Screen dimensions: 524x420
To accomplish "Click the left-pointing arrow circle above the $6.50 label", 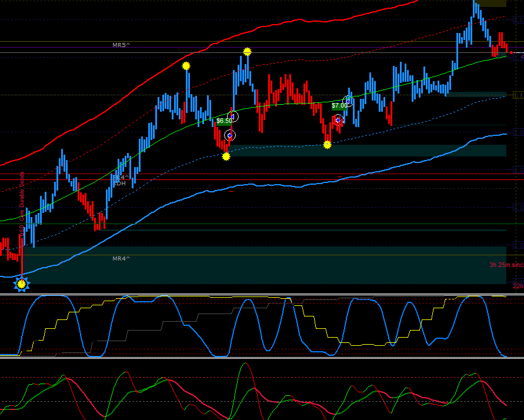I will tap(233, 116).
